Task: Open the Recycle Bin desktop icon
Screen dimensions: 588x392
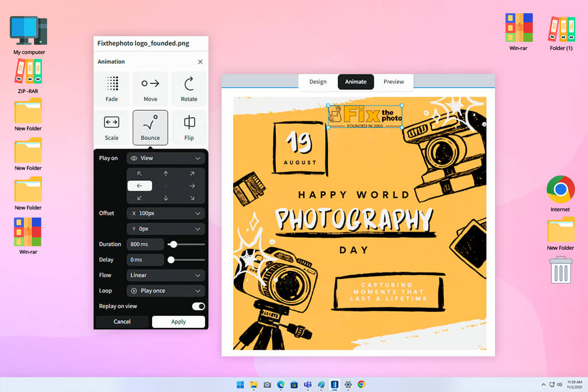Action: [x=560, y=270]
